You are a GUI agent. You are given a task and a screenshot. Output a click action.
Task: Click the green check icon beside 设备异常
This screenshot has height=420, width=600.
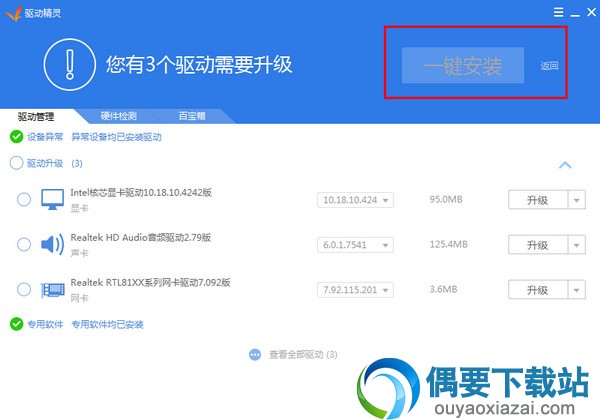pyautogui.click(x=16, y=137)
